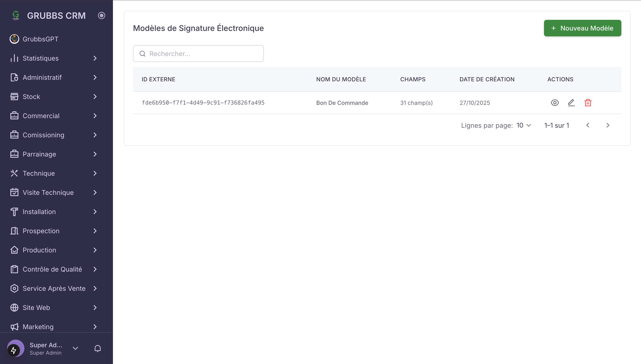This screenshot has width=641, height=364.
Task: Click into the Rechercher search field
Action: pos(198,53)
